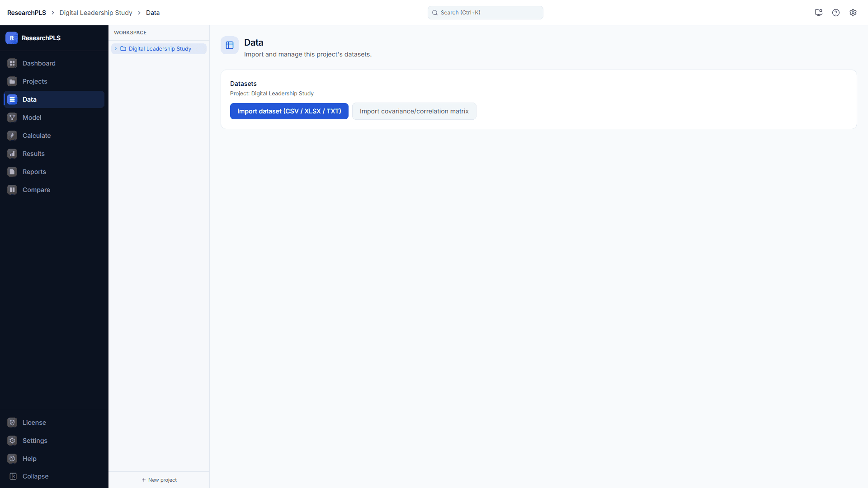Screen dimensions: 868x488
Task: Click the Project: Digital Leadership Study text
Action: 272,94
